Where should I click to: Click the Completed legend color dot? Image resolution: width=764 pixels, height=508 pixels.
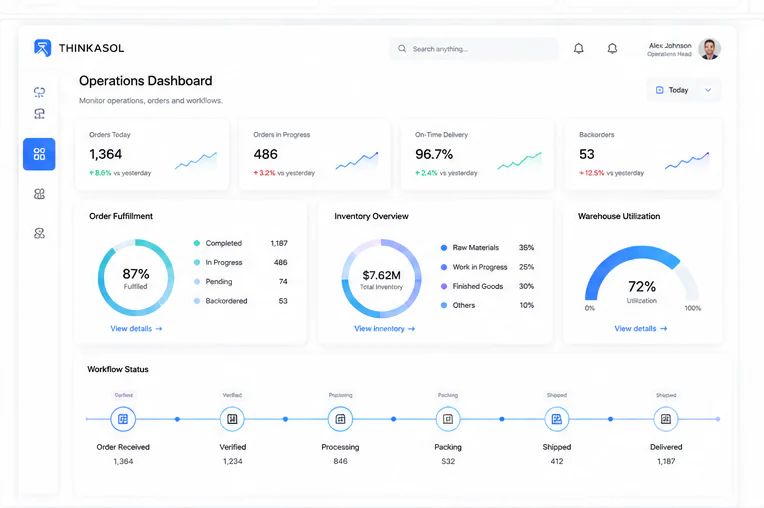(x=197, y=243)
